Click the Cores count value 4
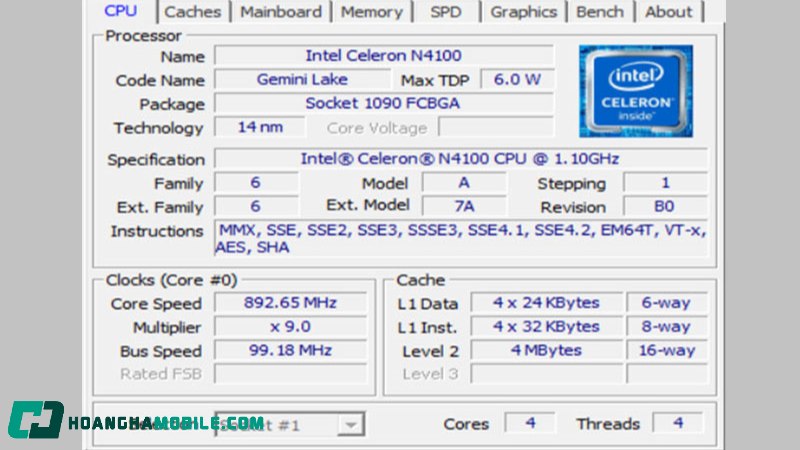Screen dimensions: 800x450 (531, 423)
